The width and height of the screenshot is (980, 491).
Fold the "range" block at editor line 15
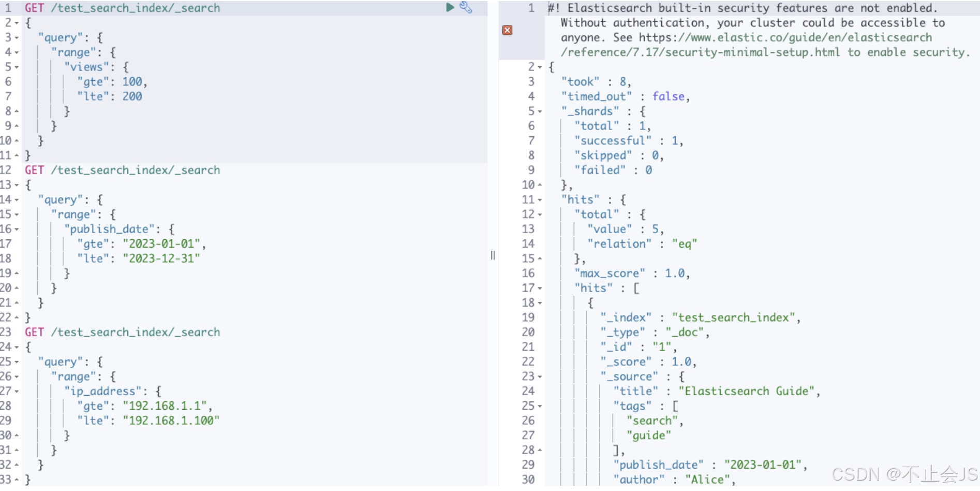[17, 214]
